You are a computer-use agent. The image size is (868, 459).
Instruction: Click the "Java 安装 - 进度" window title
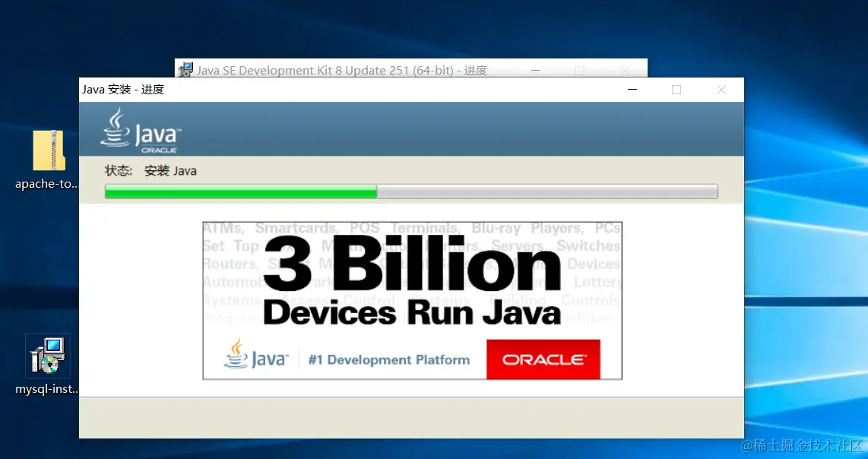pos(123,90)
